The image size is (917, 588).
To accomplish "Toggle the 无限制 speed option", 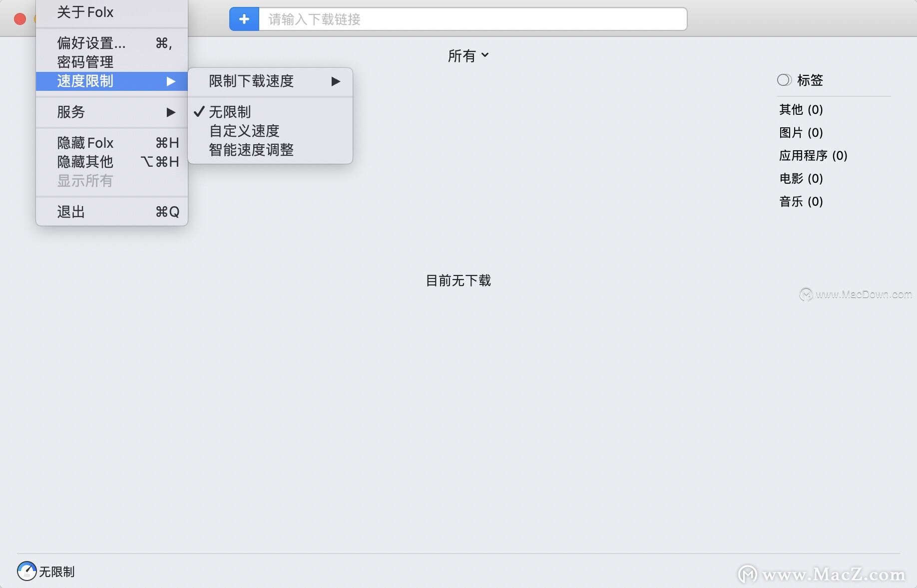I will (231, 112).
